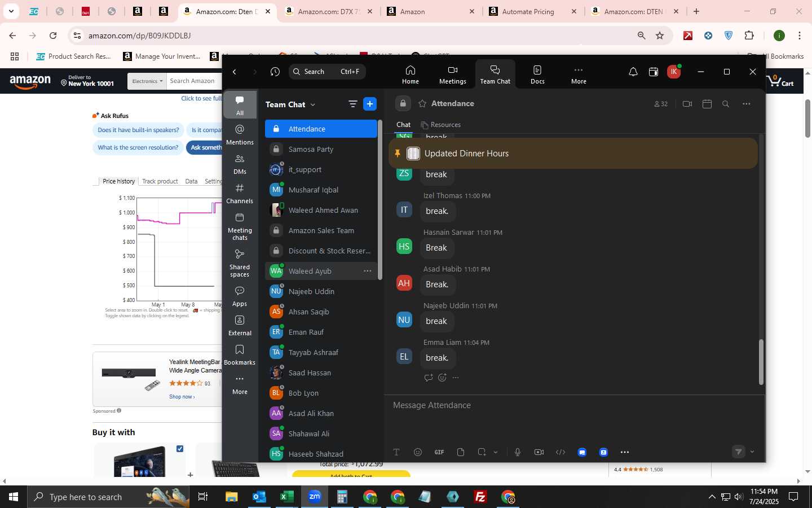812x508 pixels.
Task: Open Excel from the taskbar
Action: point(287,497)
